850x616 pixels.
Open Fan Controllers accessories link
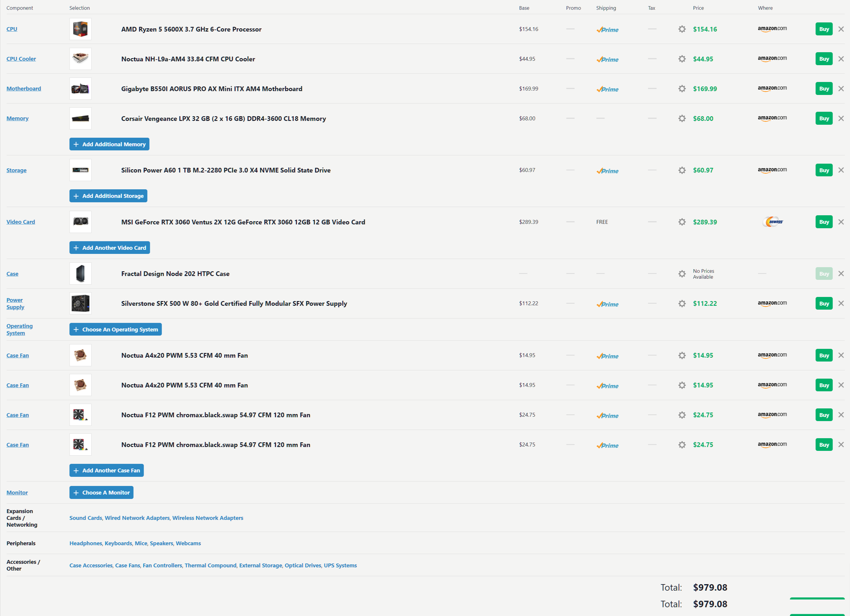pos(162,566)
